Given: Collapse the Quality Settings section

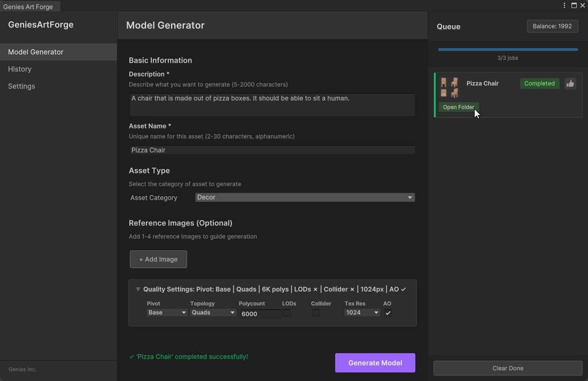Looking at the screenshot, I should [x=138, y=289].
